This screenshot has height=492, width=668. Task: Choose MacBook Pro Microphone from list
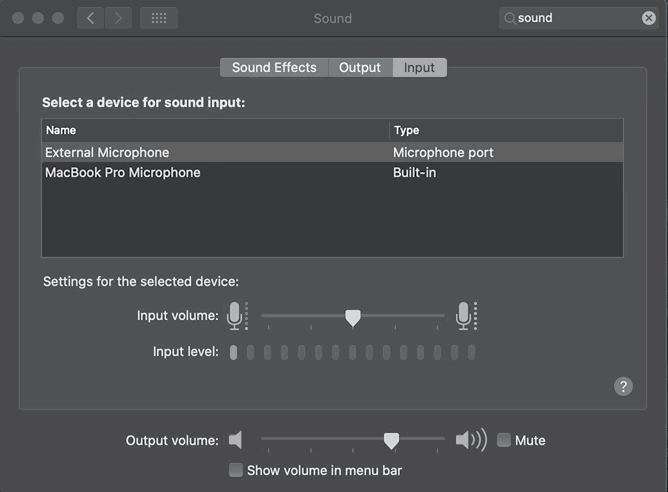122,172
